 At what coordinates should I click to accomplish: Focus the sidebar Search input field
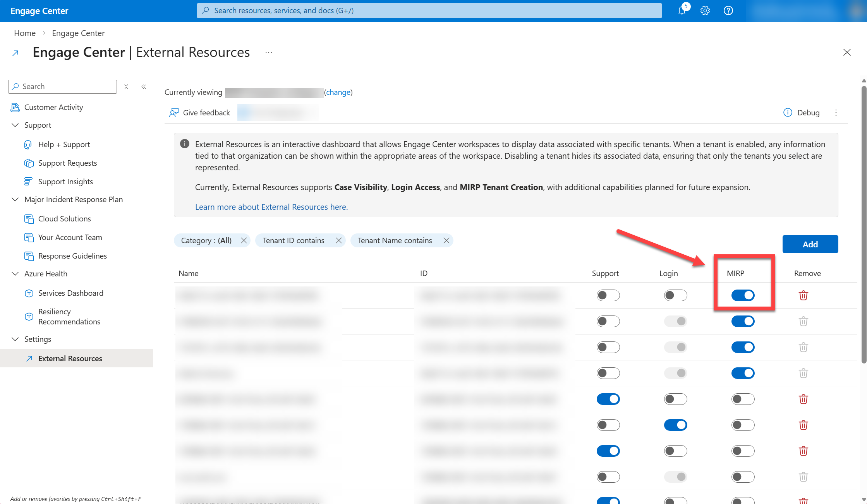[62, 87]
